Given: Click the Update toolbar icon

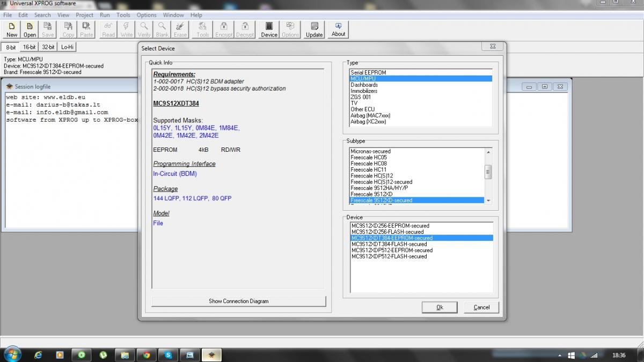Looking at the screenshot, I should pyautogui.click(x=314, y=29).
